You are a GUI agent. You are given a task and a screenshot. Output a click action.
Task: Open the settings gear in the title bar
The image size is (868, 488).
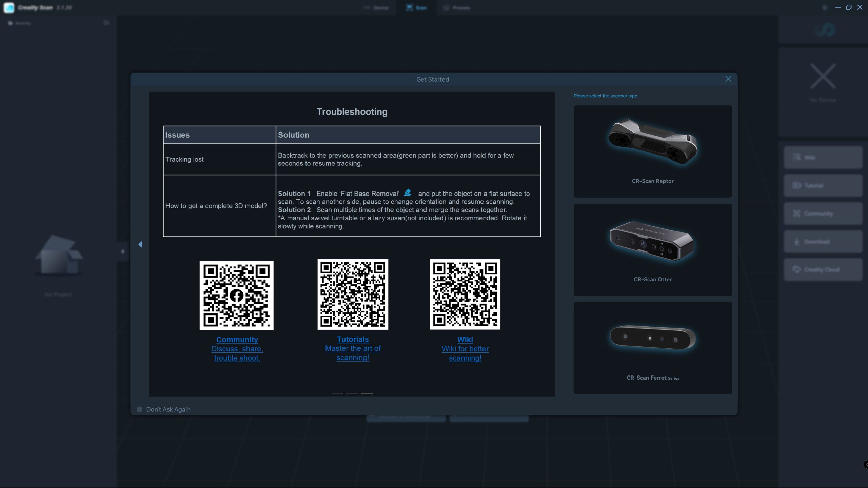click(825, 7)
